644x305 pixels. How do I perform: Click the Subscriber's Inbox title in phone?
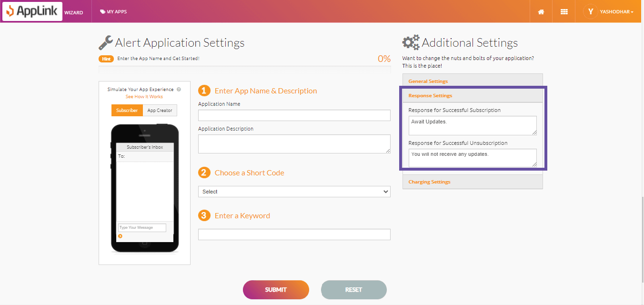click(x=145, y=147)
